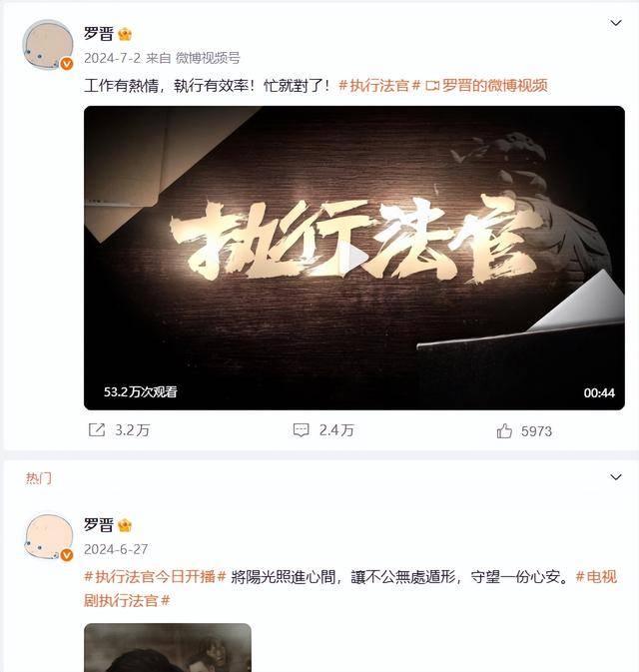Click the verified V badge on second avatar
Viewport: 639px width, 672px height.
67,555
